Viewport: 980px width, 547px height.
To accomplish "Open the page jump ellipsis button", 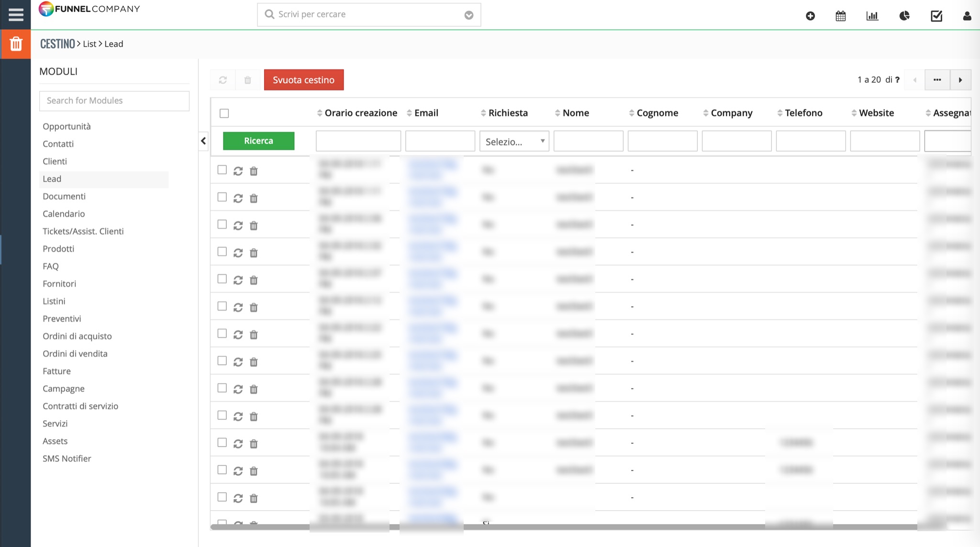I will pos(937,80).
